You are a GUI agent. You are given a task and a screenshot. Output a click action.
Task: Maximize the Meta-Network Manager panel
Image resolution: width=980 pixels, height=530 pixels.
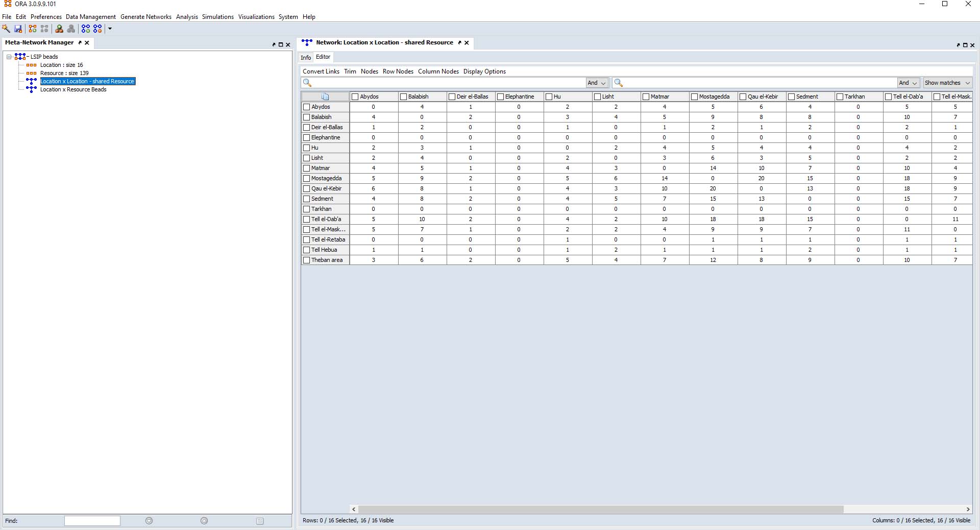281,45
